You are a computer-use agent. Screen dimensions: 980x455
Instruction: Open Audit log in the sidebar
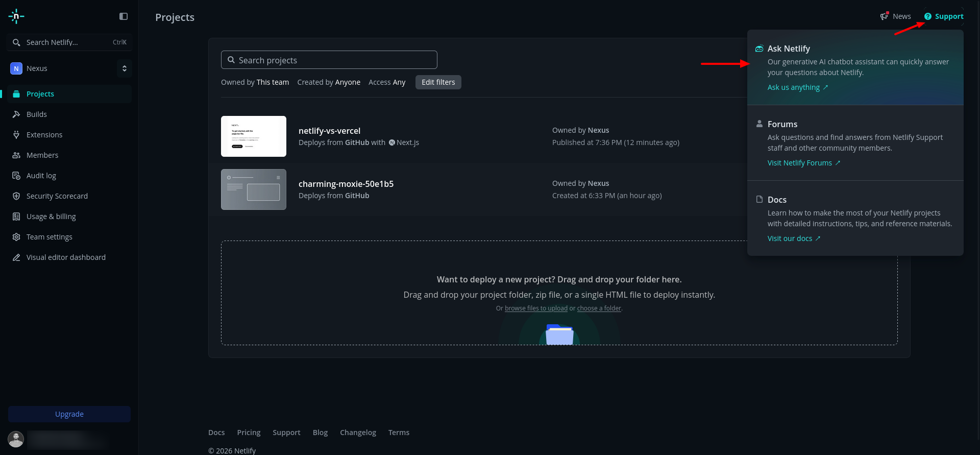click(69, 176)
